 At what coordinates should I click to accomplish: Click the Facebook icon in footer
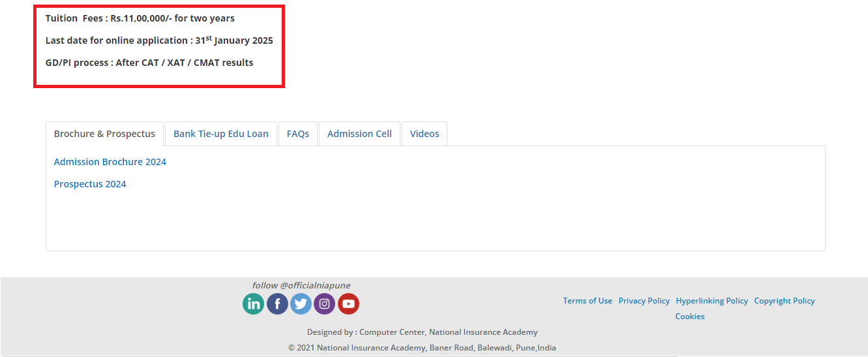tap(277, 304)
